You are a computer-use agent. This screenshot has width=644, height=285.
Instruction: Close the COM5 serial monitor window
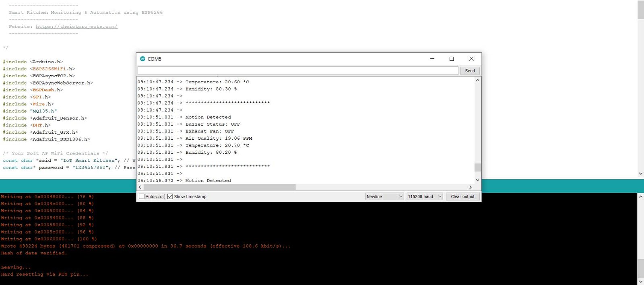471,59
